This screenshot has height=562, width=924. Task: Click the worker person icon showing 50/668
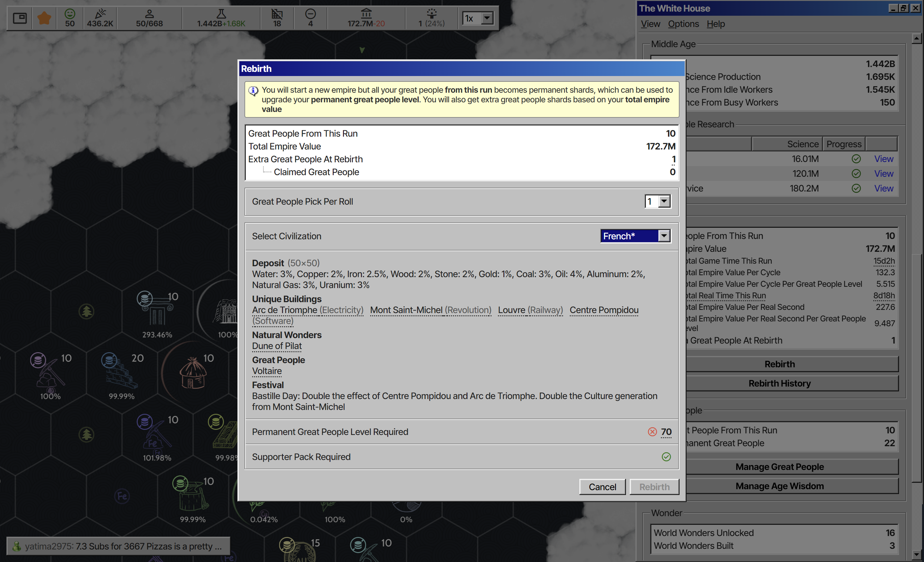pos(149,14)
